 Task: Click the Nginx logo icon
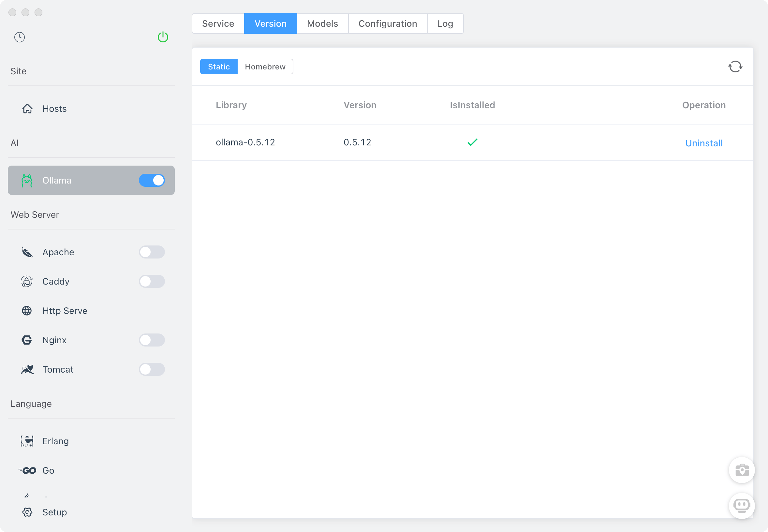[27, 340]
